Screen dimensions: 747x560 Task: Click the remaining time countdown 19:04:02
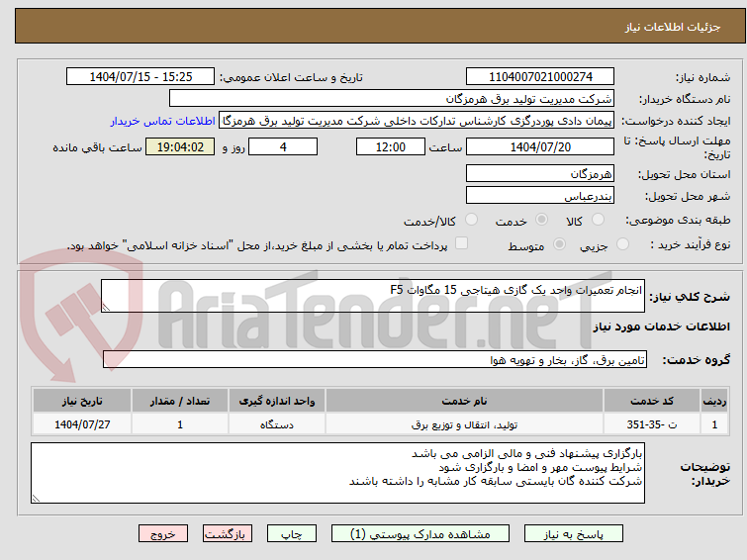tap(180, 146)
